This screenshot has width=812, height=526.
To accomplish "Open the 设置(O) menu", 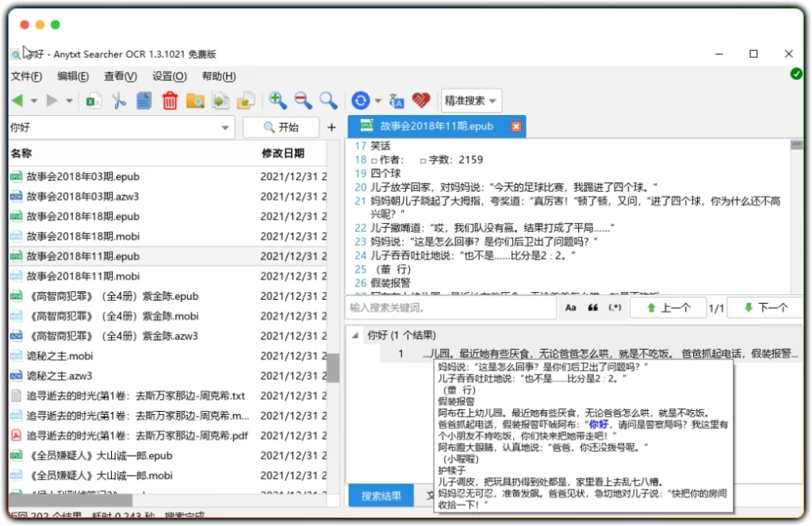I will coord(168,76).
